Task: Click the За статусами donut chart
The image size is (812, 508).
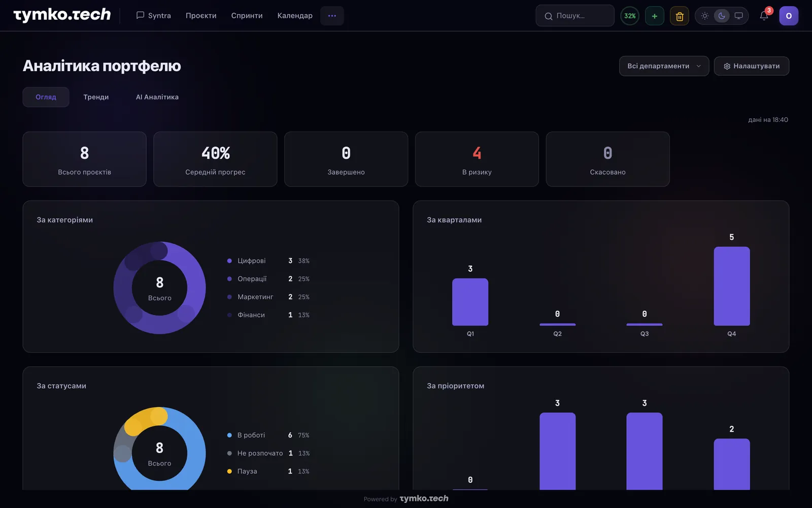Action: tap(159, 449)
